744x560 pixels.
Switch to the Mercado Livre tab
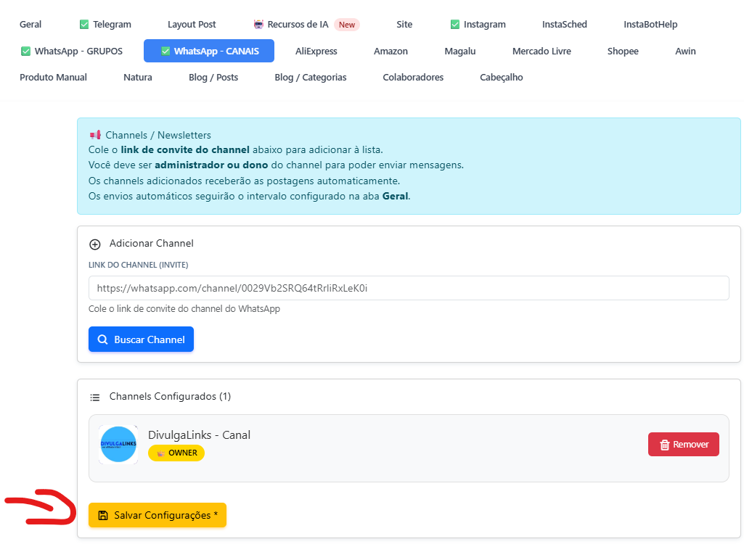(541, 52)
